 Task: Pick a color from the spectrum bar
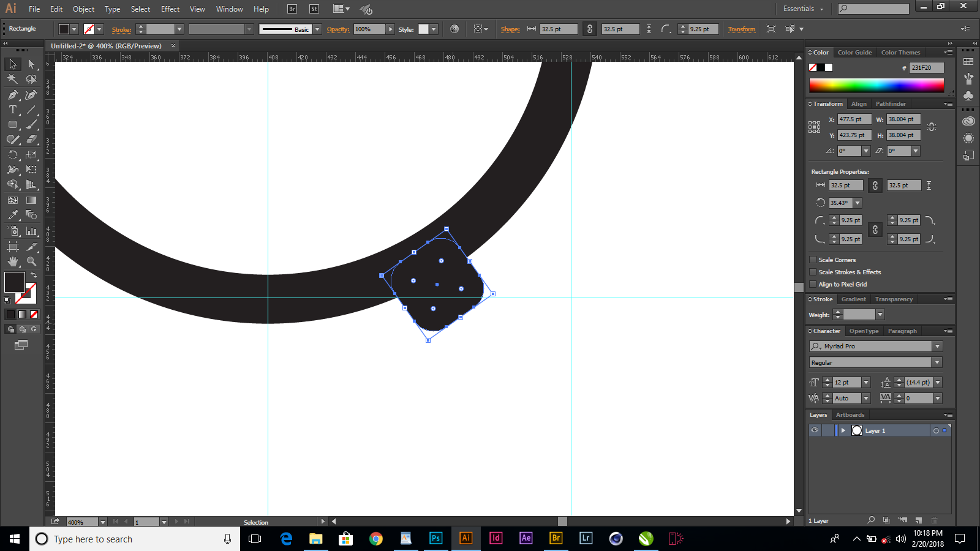(876, 85)
